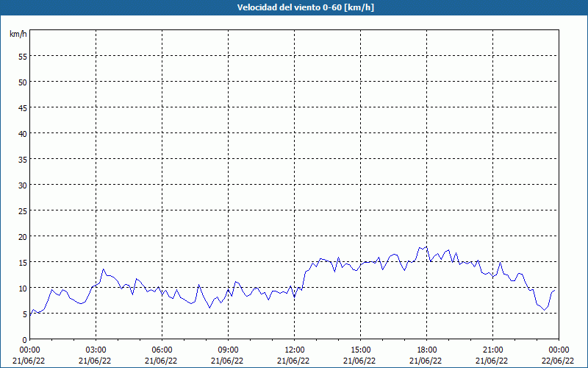Select the 55 value on the y-axis
Viewport: 588px width, 368px height.
click(x=22, y=56)
